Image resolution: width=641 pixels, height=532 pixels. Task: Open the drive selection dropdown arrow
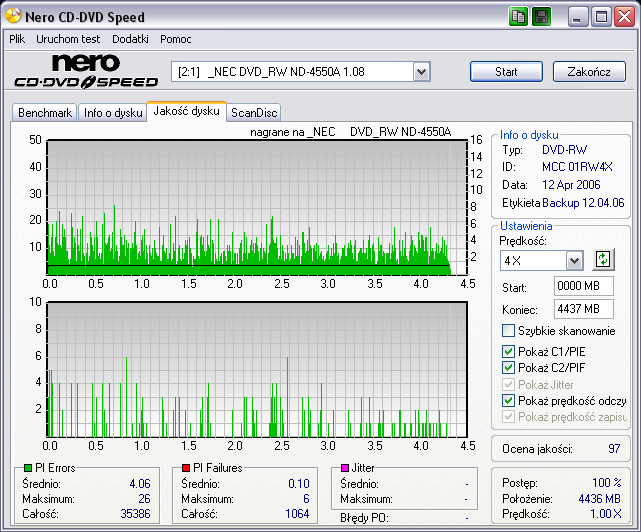tap(421, 72)
